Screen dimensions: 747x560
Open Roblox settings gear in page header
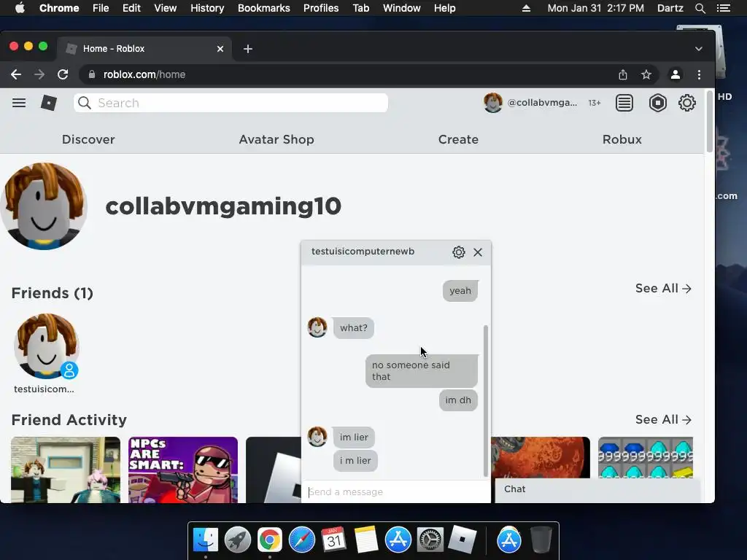[687, 103]
